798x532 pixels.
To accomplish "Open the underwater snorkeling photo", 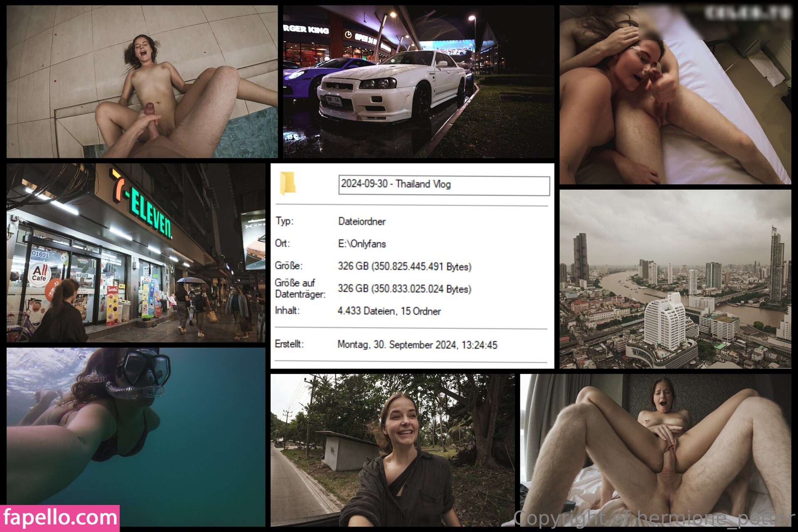I will click(135, 436).
